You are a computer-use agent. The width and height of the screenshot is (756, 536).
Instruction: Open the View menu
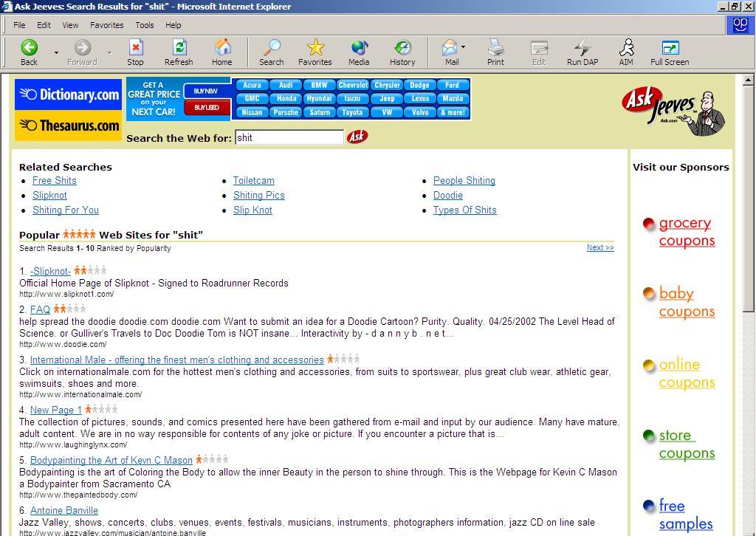click(x=70, y=25)
